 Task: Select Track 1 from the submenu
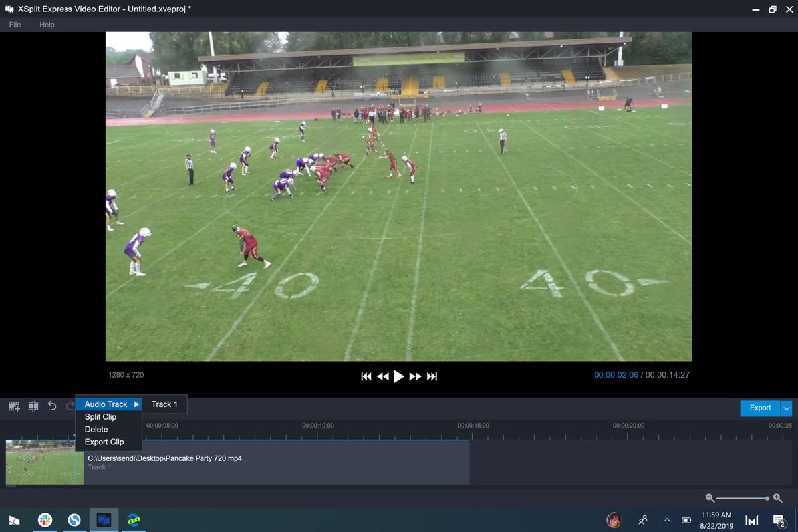point(164,404)
